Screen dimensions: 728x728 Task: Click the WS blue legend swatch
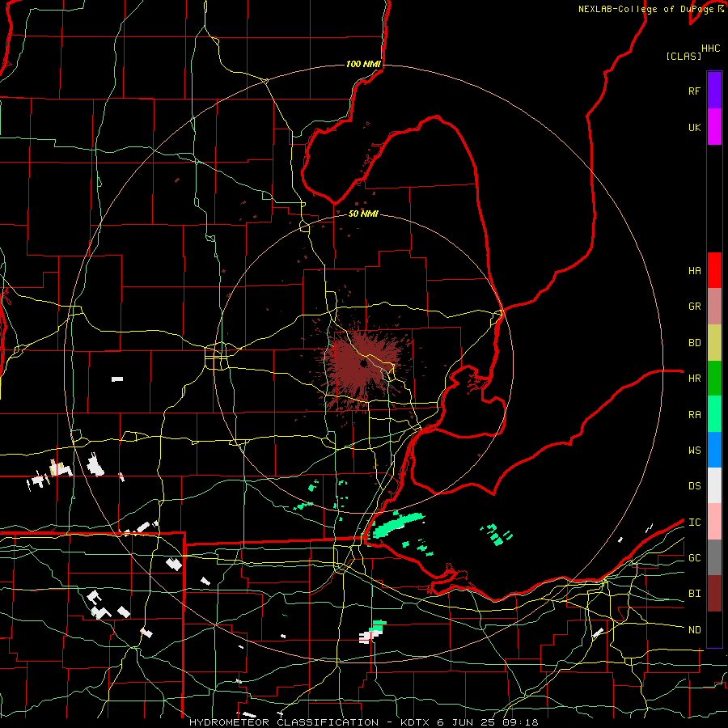pos(714,450)
